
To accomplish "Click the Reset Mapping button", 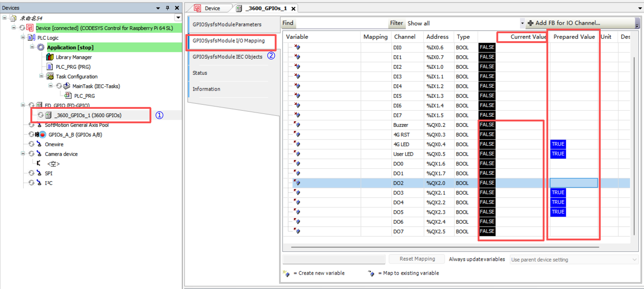I will pos(417,259).
